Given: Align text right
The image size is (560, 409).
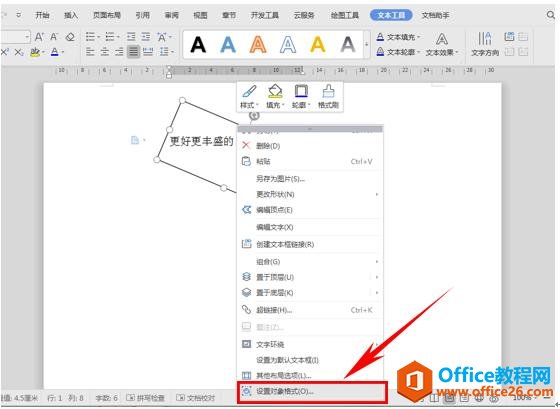Looking at the screenshot, I should [119, 52].
